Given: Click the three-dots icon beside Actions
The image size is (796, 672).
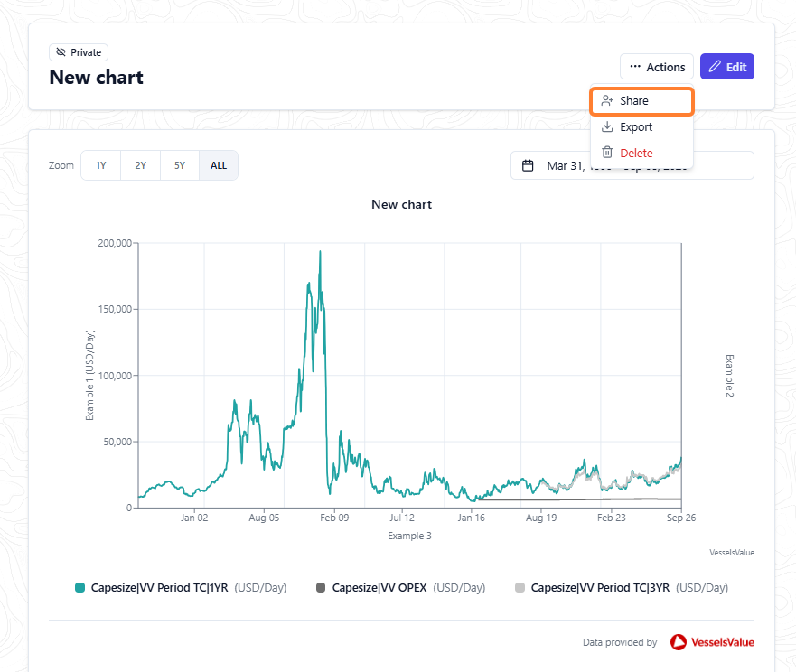Looking at the screenshot, I should (635, 67).
